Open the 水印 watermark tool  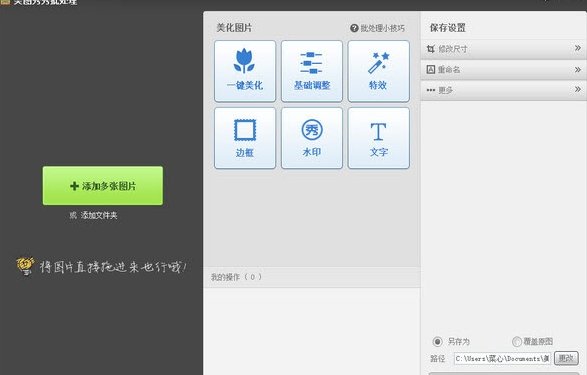311,138
